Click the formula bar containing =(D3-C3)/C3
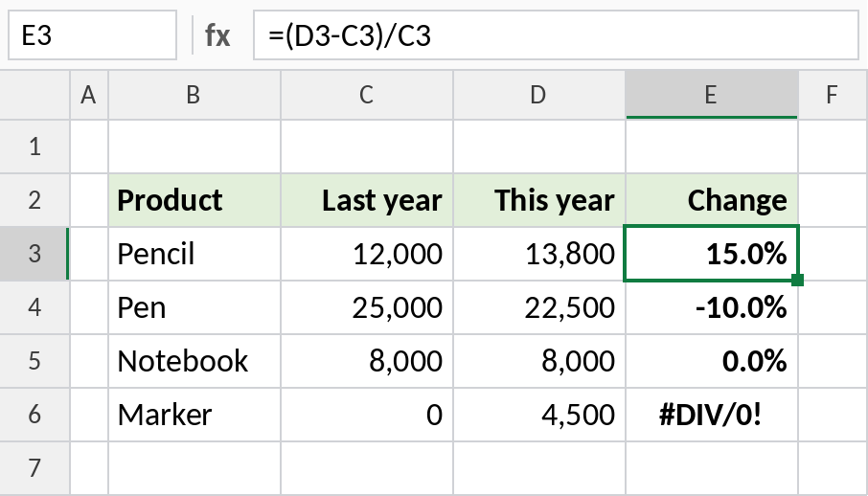The width and height of the screenshot is (868, 496). (556, 34)
